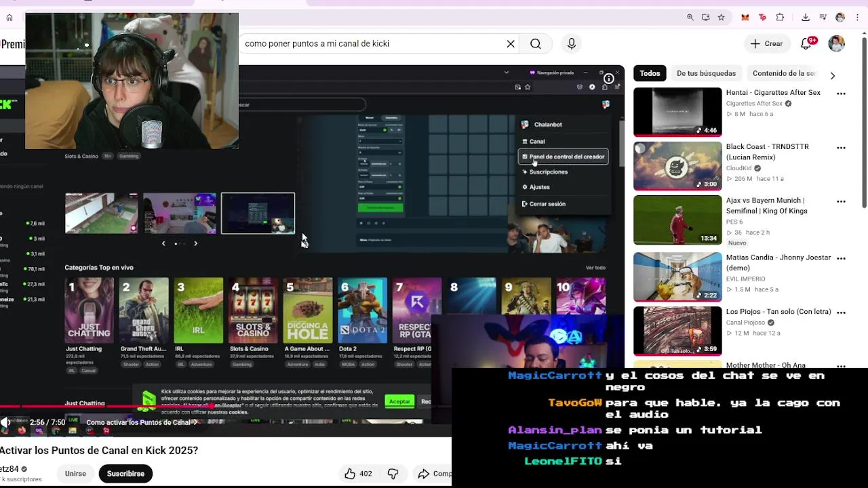
Task: Open the red Tp extension icon
Action: click(x=762, y=18)
